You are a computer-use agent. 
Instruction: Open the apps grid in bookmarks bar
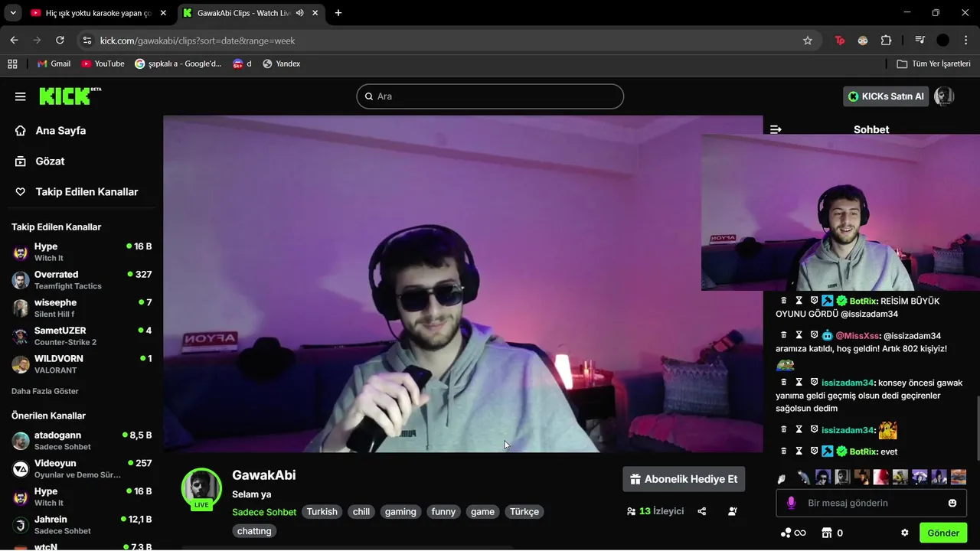pos(12,64)
